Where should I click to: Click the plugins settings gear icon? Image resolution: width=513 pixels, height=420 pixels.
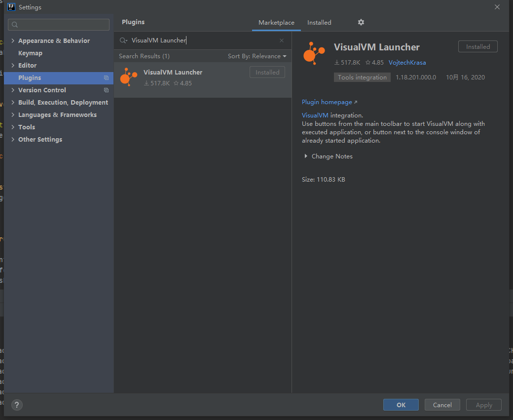(x=361, y=22)
